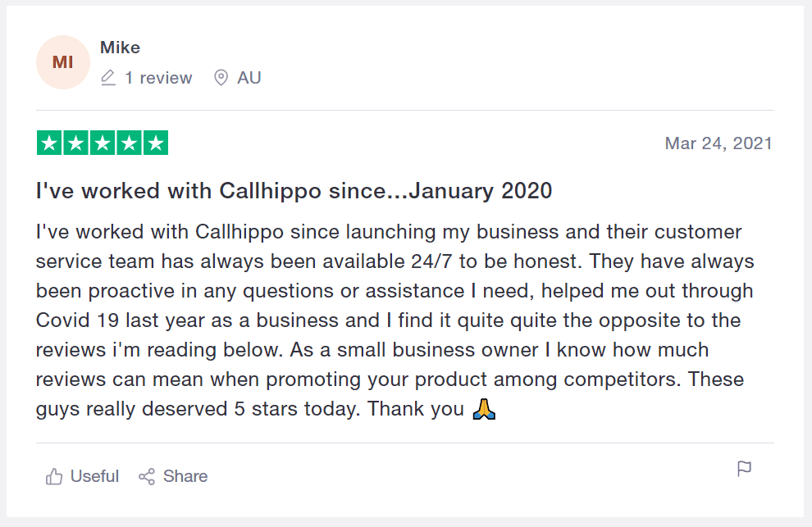Click the share nodes icon
Image resolution: width=812 pixels, height=527 pixels.
(147, 476)
